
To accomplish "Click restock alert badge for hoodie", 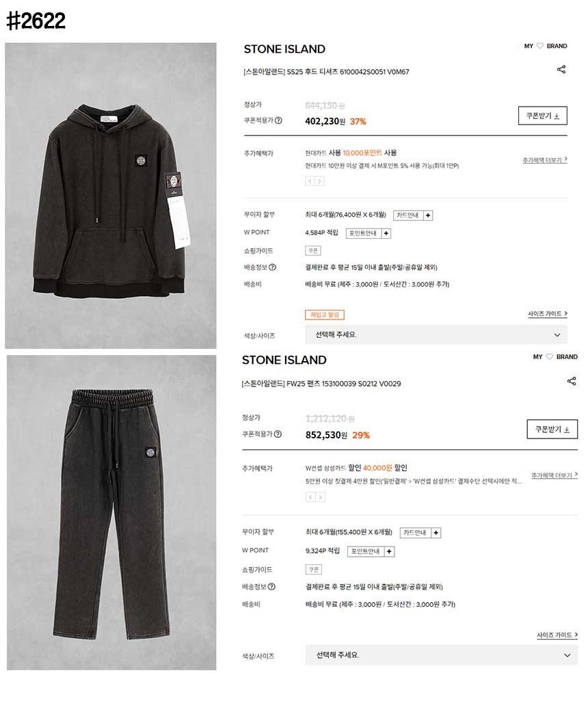I will [x=325, y=315].
